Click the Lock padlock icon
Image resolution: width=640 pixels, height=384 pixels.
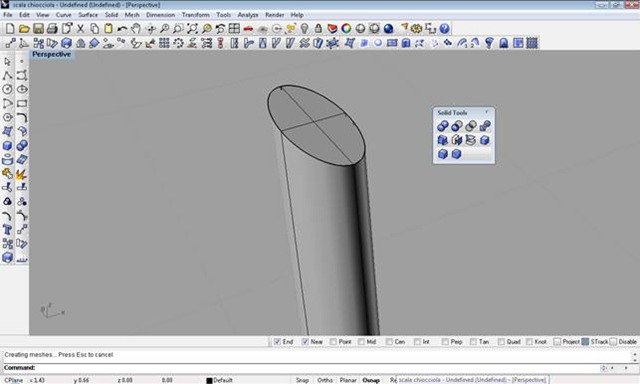pos(318,29)
